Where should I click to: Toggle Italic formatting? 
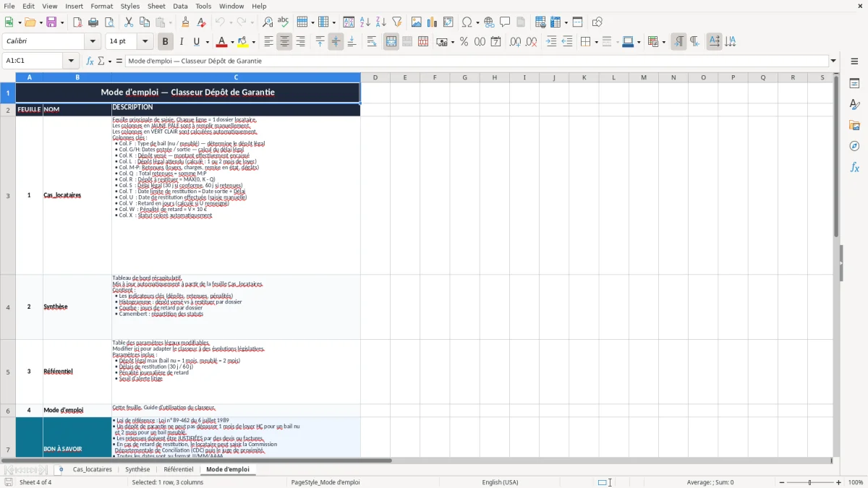182,42
